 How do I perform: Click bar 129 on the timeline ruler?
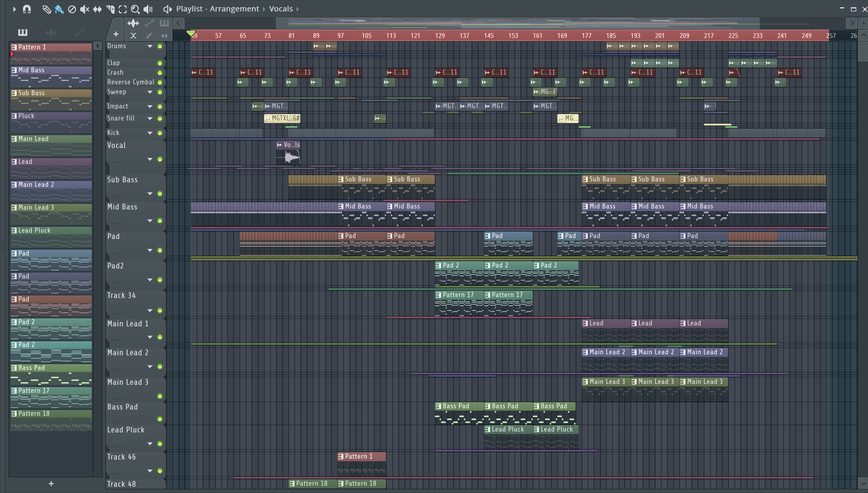click(x=440, y=36)
